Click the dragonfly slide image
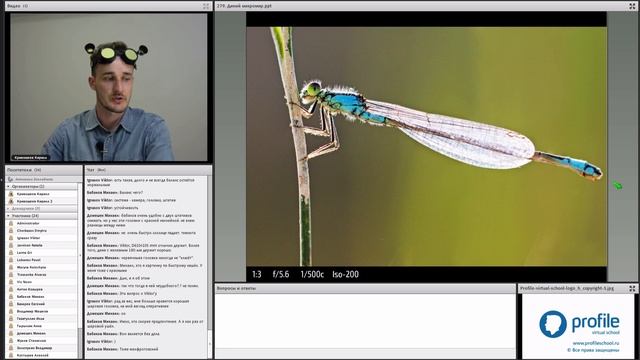The image size is (640, 360). (x=427, y=147)
